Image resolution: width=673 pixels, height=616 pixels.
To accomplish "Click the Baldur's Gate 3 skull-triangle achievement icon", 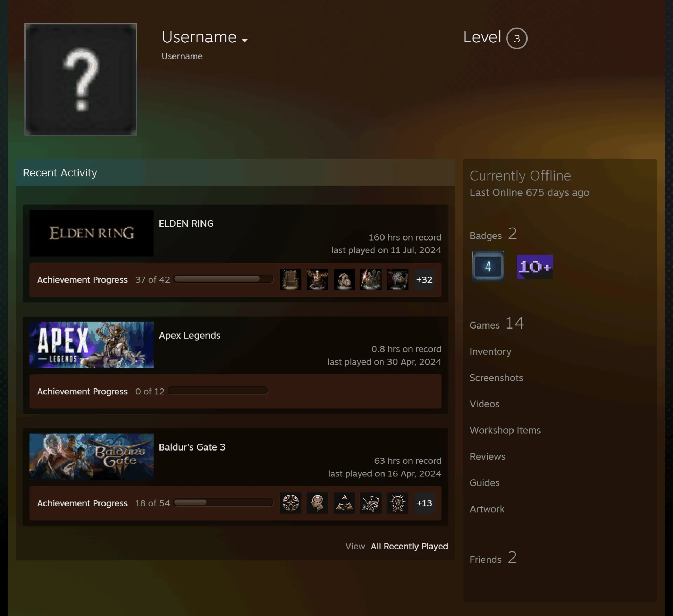I will [344, 503].
